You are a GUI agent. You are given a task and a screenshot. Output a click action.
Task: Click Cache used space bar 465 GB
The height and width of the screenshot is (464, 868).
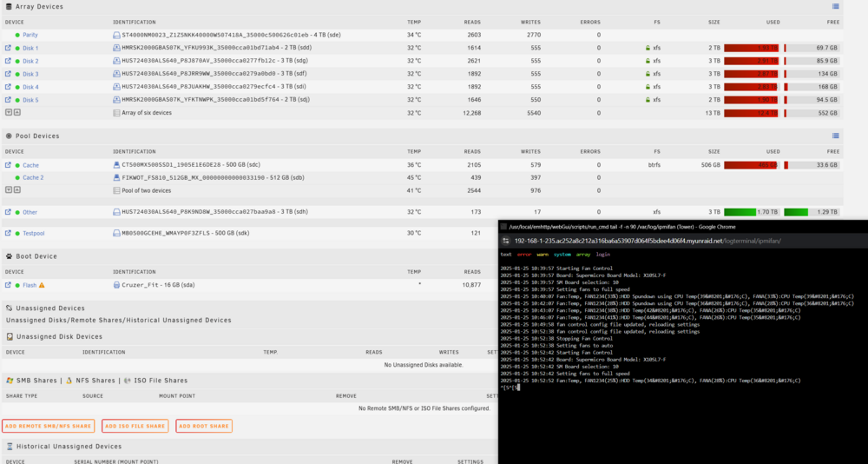[x=751, y=165]
